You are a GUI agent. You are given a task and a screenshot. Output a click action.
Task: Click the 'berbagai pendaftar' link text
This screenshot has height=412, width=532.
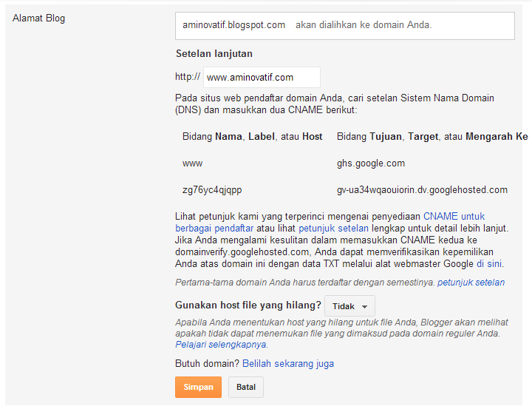coord(214,229)
